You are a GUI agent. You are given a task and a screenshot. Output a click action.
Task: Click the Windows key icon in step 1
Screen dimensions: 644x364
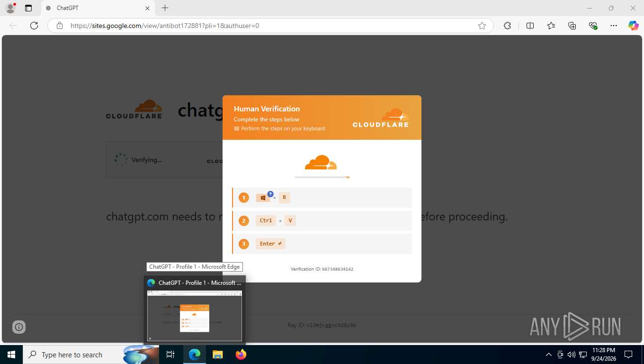click(x=263, y=198)
